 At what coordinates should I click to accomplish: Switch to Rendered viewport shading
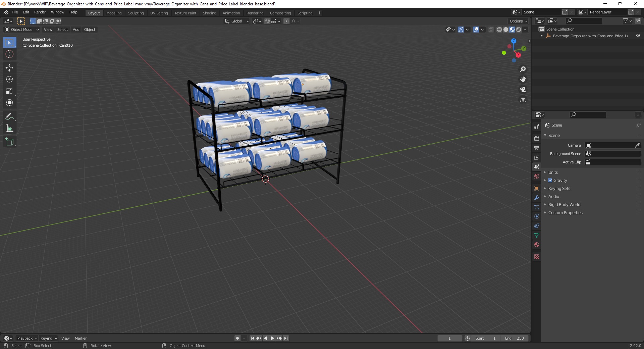[x=519, y=30]
